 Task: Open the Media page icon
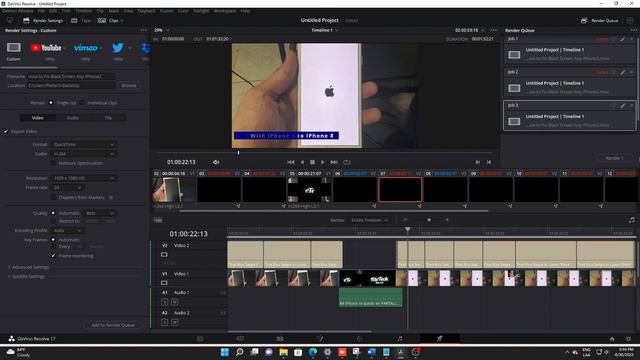click(200, 339)
